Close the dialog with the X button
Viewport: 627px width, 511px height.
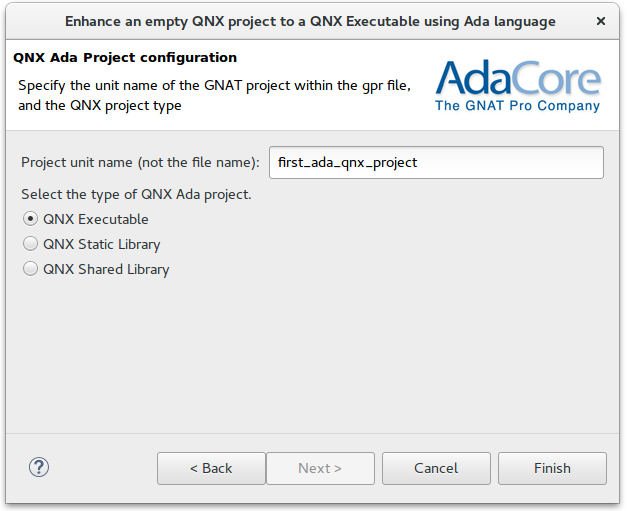click(600, 21)
